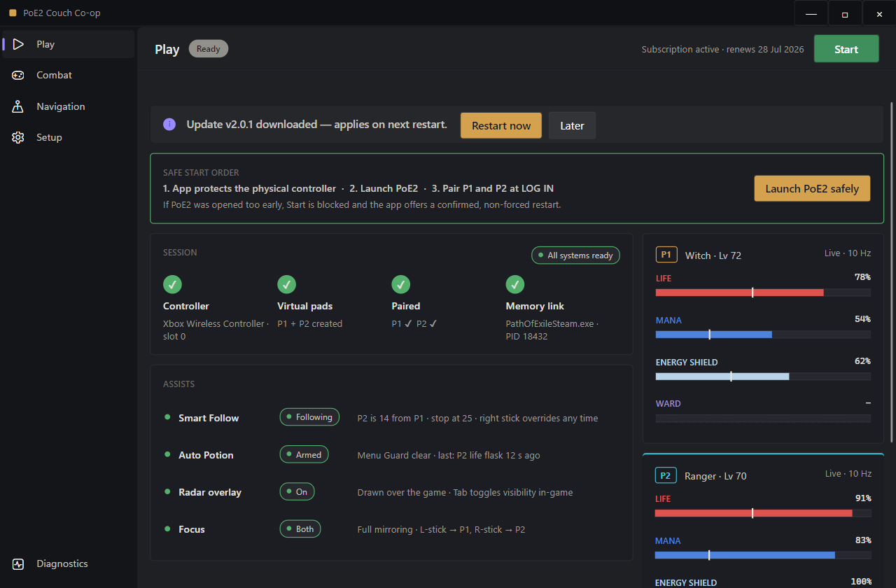This screenshot has height=588, width=896.
Task: Click P1 MANA bar at 54%
Action: click(x=763, y=334)
